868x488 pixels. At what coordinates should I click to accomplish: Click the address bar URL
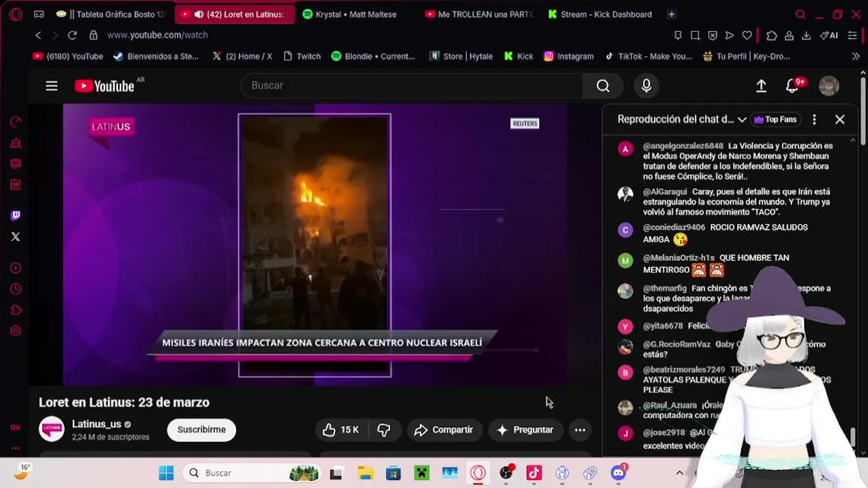click(157, 35)
